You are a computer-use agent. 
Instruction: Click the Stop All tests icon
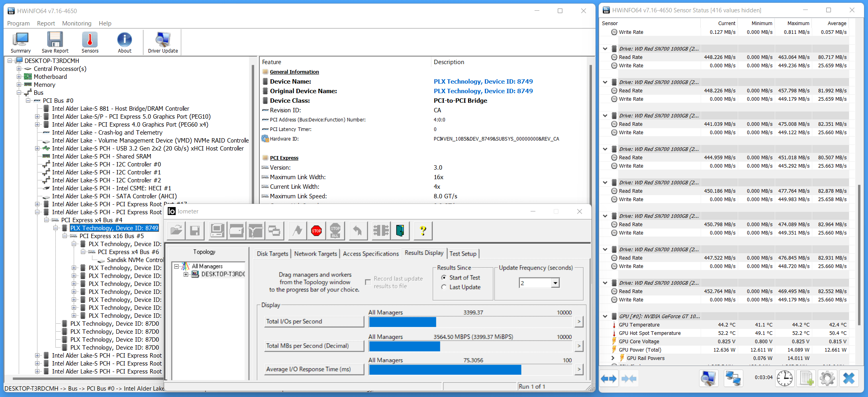pos(335,231)
